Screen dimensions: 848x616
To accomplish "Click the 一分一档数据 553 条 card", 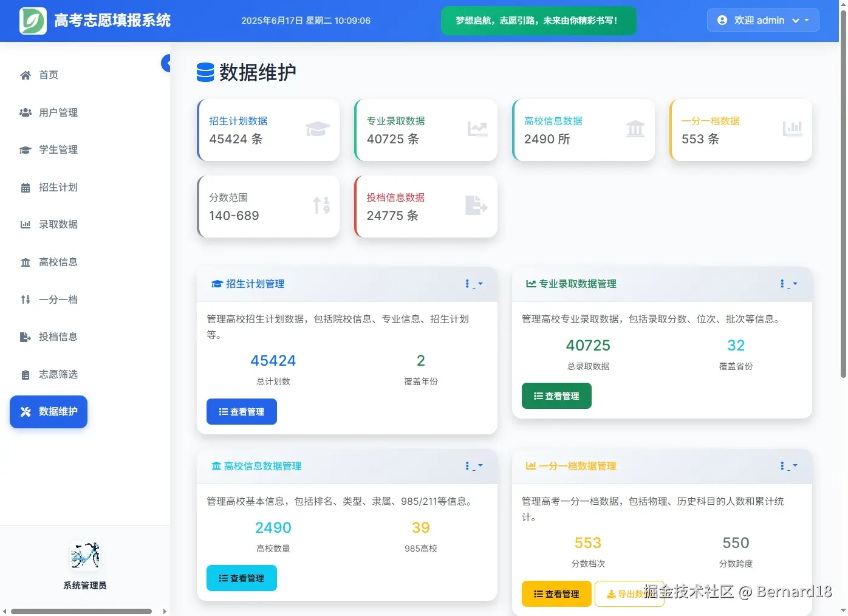I will pos(740,130).
